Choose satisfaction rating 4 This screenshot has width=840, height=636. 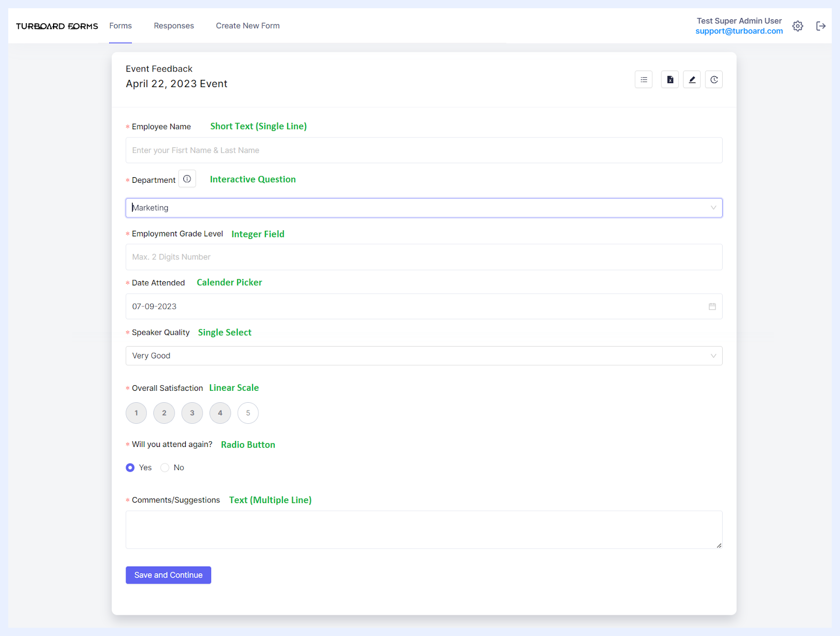pyautogui.click(x=220, y=413)
